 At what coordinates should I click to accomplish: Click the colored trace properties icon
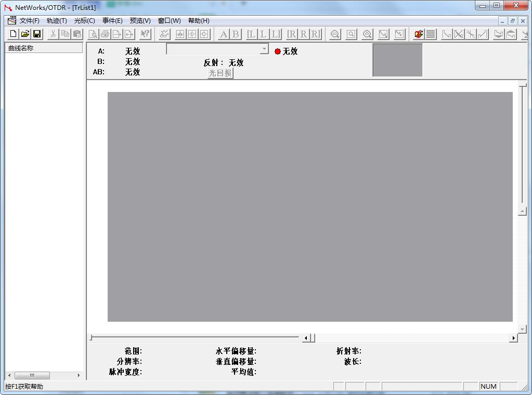click(419, 34)
